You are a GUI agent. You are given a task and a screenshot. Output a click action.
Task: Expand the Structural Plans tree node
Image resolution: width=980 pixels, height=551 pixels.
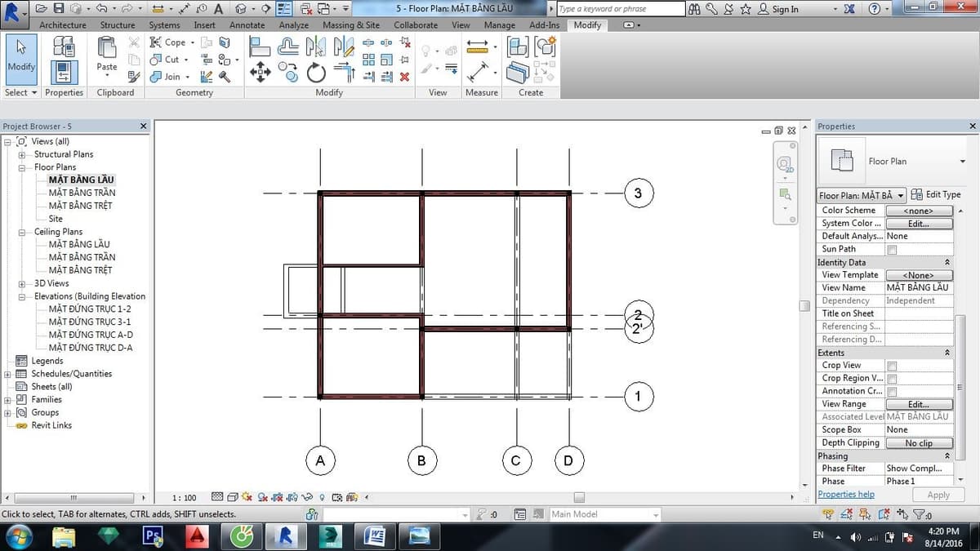[22, 154]
